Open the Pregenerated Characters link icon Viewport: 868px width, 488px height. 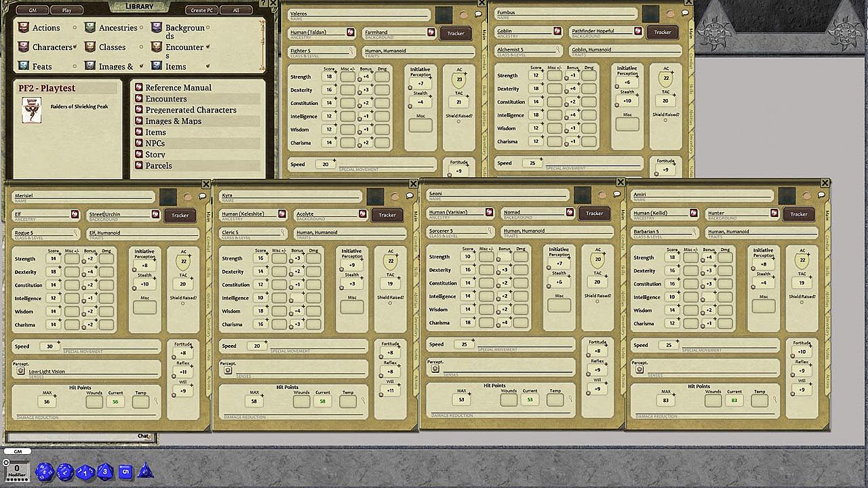[138, 110]
